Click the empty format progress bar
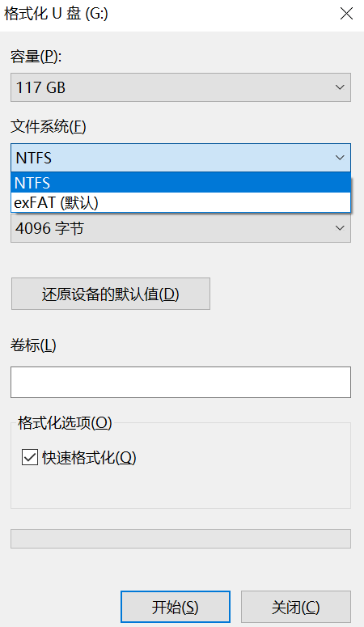This screenshot has height=627, width=364. (181, 539)
